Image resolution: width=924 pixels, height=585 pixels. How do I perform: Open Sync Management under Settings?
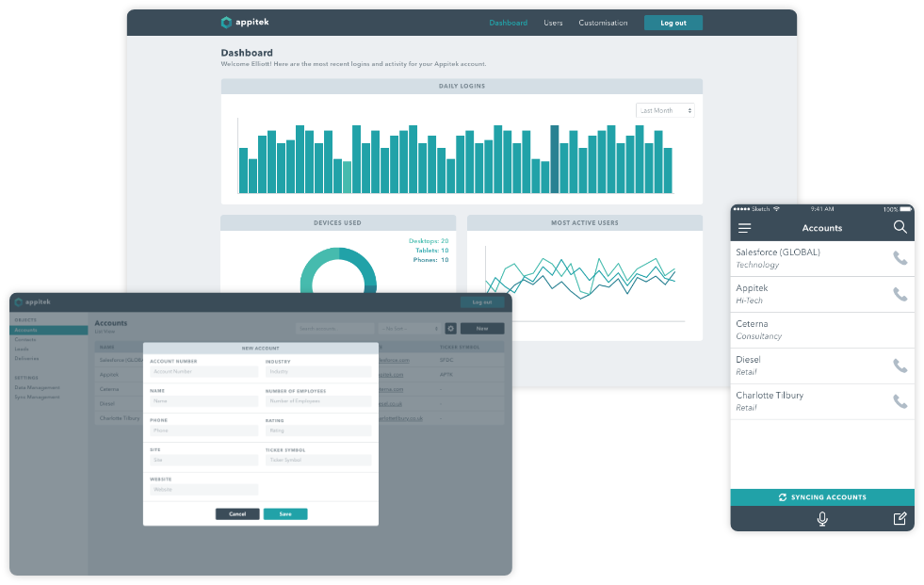[x=37, y=398]
